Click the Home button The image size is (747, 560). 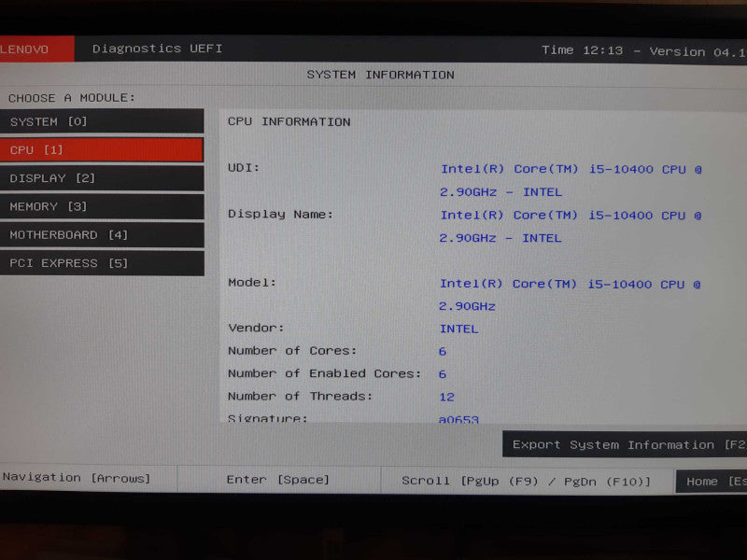click(x=712, y=482)
